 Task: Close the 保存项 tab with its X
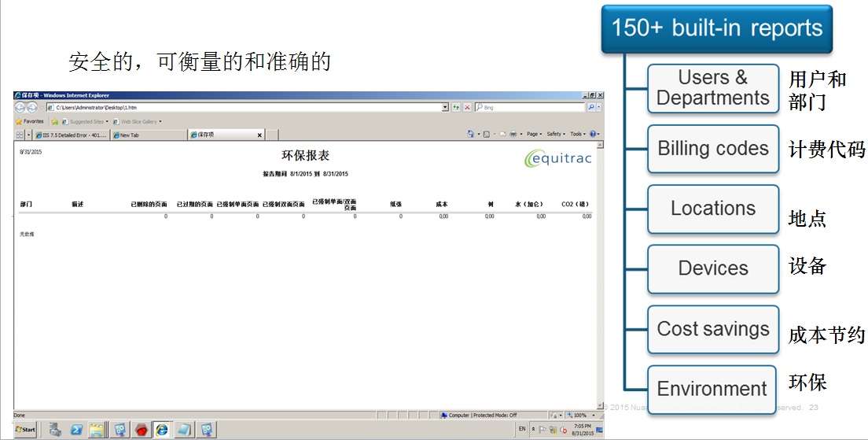pos(259,135)
